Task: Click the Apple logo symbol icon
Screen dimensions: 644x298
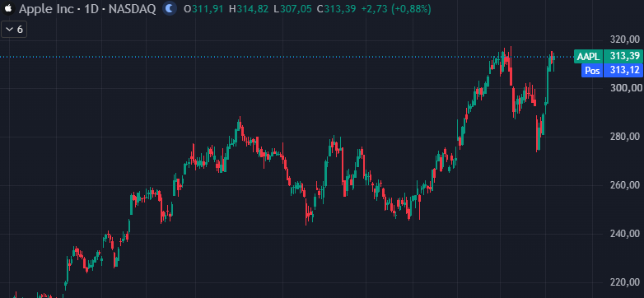Action: [x=8, y=8]
